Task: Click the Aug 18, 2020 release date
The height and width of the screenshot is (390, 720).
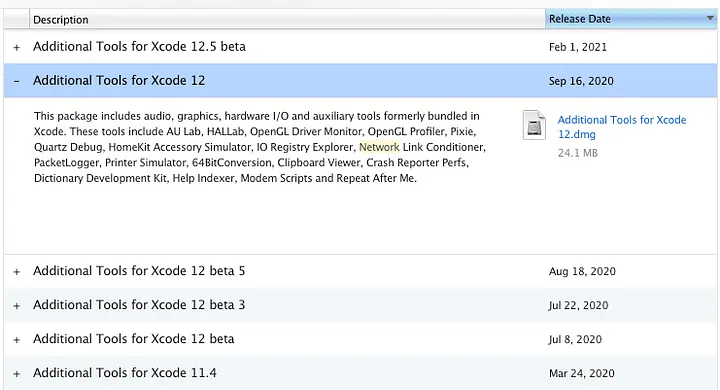Action: tap(582, 271)
